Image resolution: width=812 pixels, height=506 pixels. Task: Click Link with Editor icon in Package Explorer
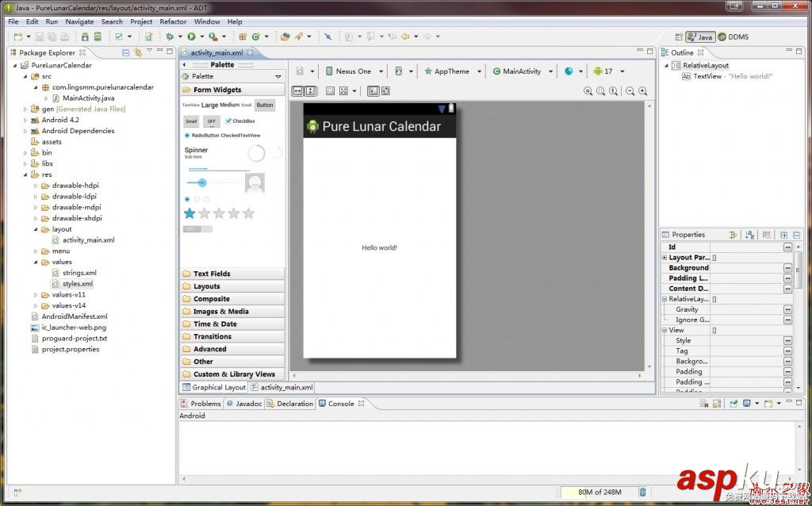[x=138, y=52]
